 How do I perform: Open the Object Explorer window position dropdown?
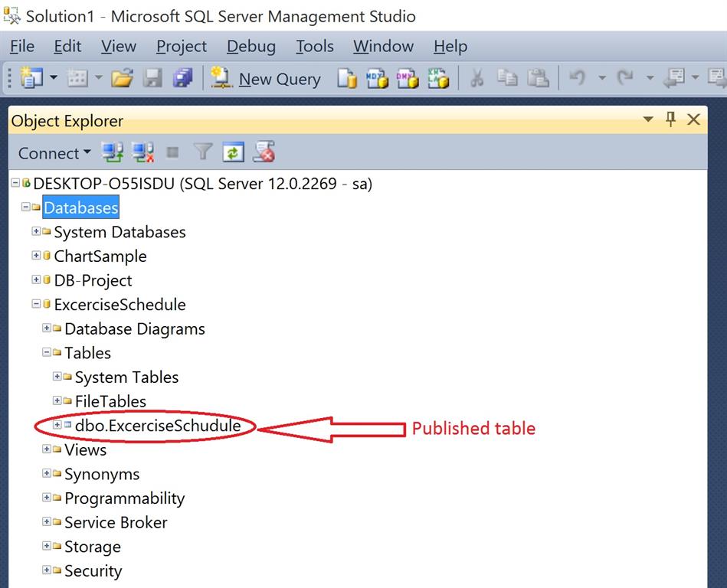click(x=648, y=119)
